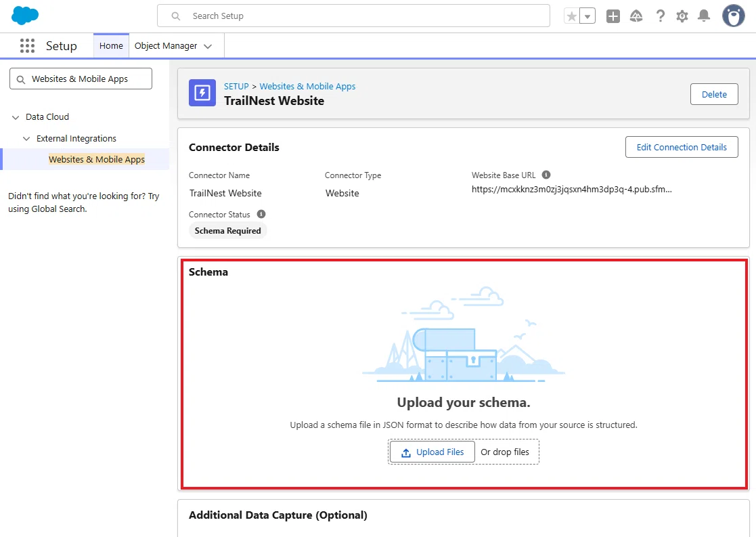Screen dimensions: 756x537
Task: Open the favorites list dropdown arrow
Action: 587,16
